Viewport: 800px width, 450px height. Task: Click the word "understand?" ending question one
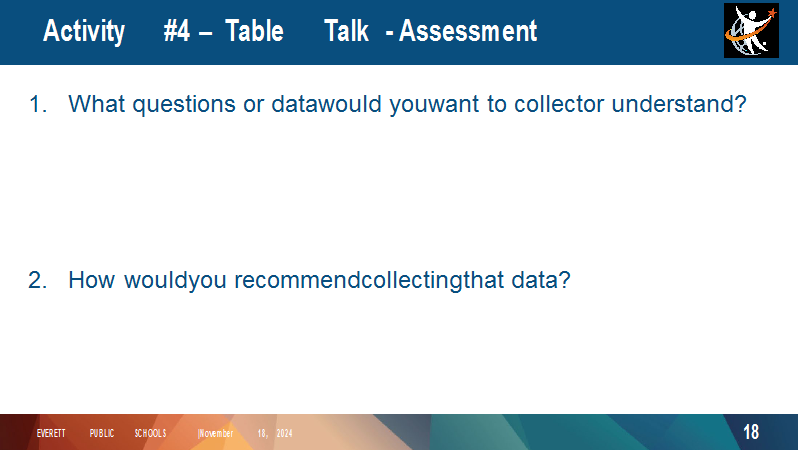click(x=679, y=104)
